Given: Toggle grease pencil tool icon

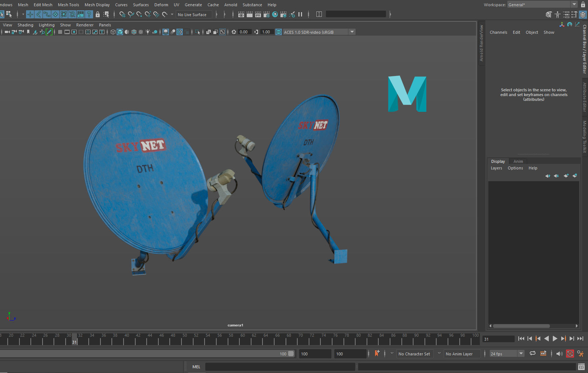Looking at the screenshot, I should pyautogui.click(x=49, y=32).
